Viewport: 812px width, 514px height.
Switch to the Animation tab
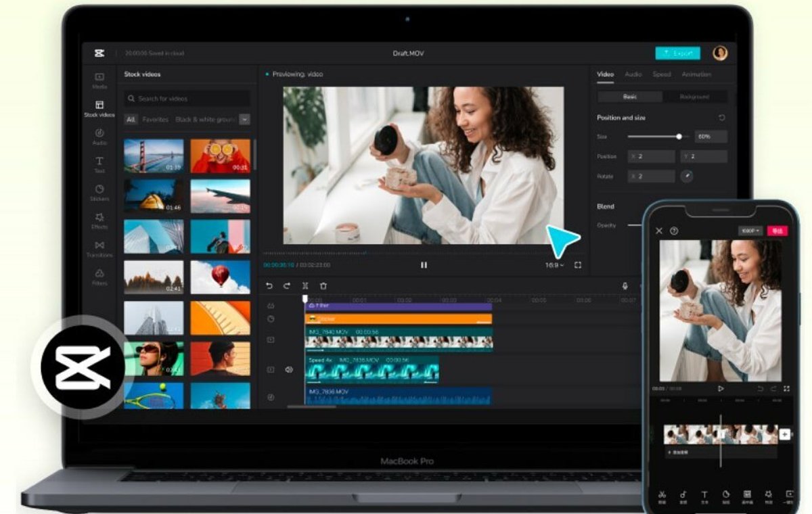click(x=696, y=74)
